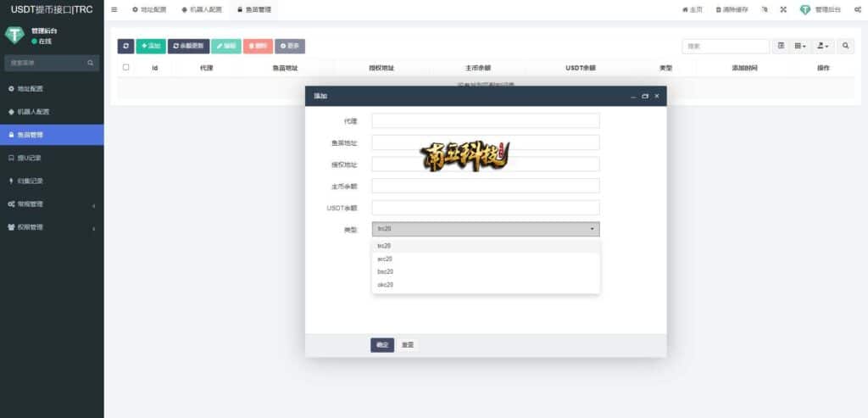Select 鱼苗管理 in the sidebar
Image resolution: width=868 pixels, height=418 pixels.
tap(52, 135)
